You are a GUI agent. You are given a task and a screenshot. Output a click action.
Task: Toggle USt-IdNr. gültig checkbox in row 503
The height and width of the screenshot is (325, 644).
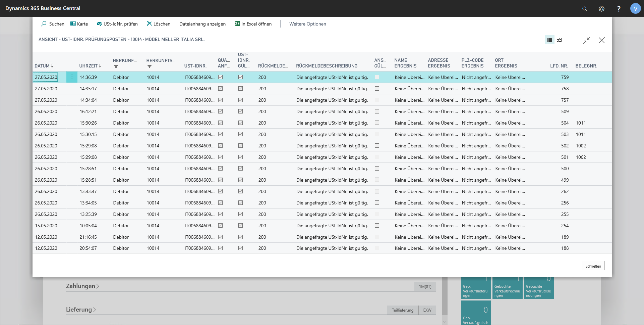pyautogui.click(x=241, y=134)
